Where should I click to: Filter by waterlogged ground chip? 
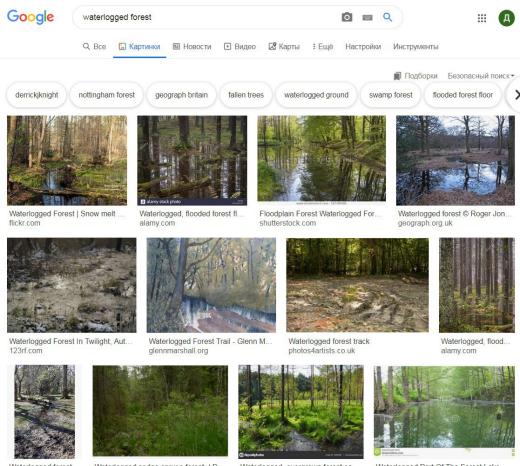(316, 95)
